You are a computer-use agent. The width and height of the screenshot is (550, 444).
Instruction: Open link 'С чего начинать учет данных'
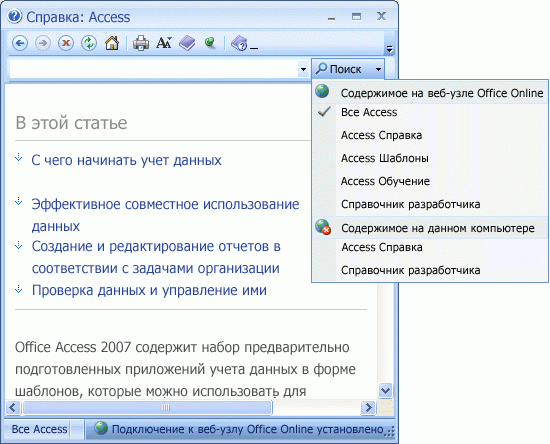click(x=126, y=160)
